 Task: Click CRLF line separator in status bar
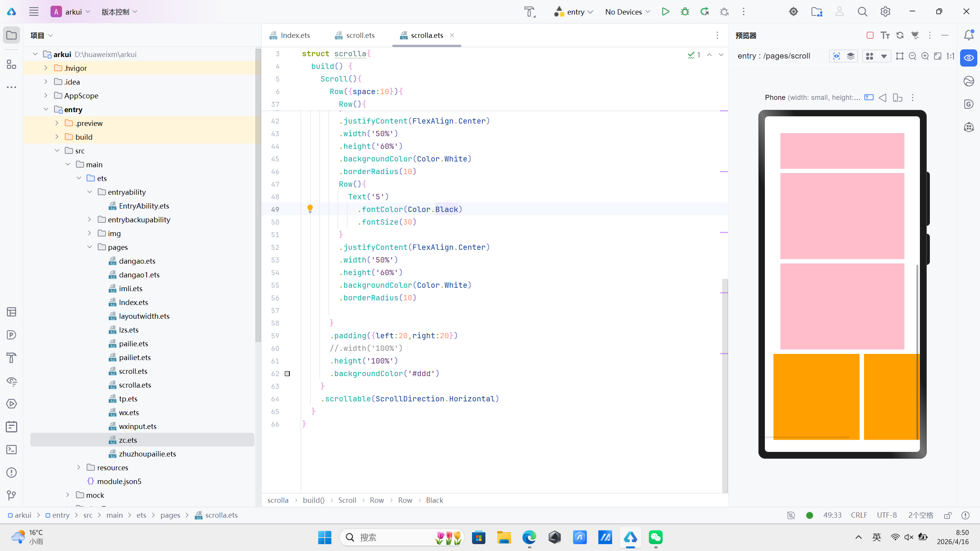859,515
